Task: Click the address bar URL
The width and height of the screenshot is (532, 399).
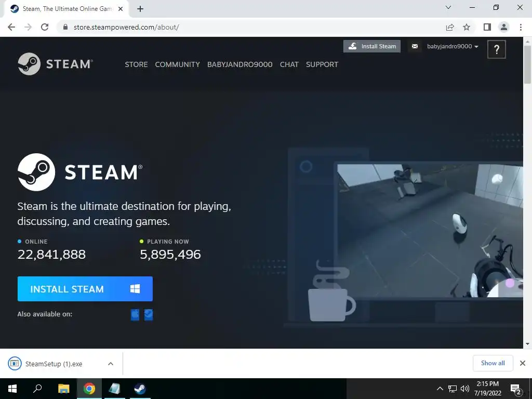Action: coord(126,27)
